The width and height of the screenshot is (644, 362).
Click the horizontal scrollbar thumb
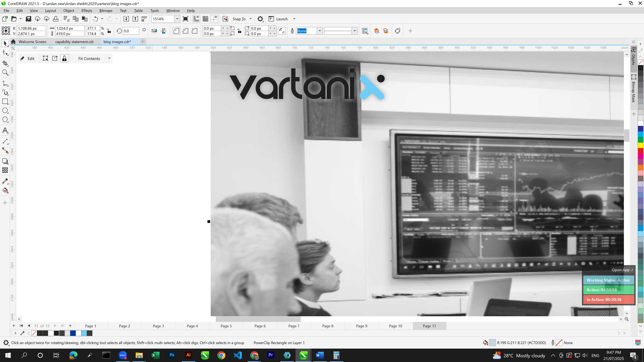(258, 319)
